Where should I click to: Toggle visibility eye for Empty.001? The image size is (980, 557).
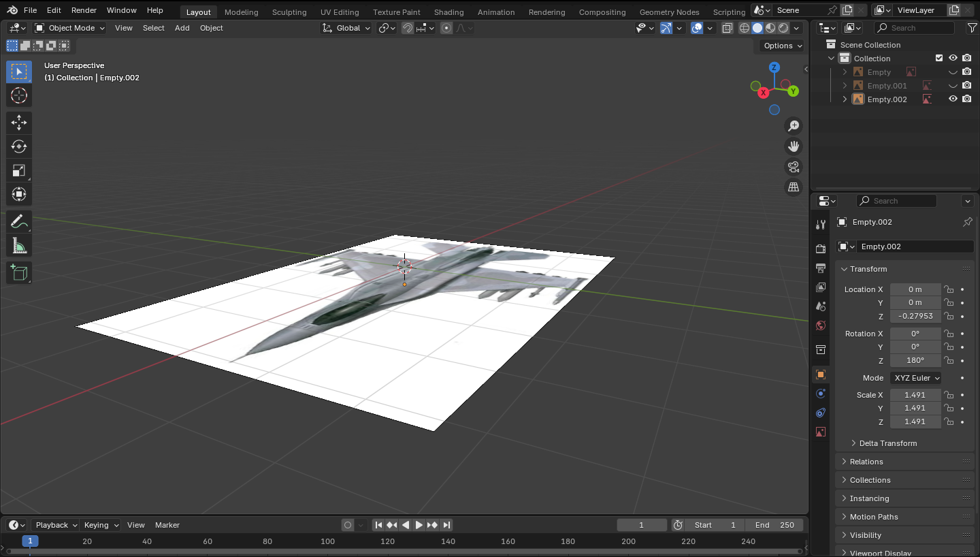(953, 85)
